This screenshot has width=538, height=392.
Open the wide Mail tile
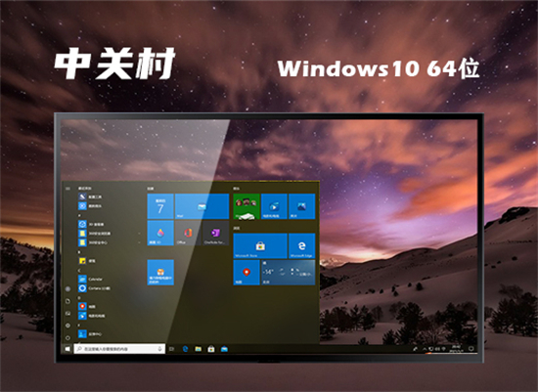(x=202, y=206)
